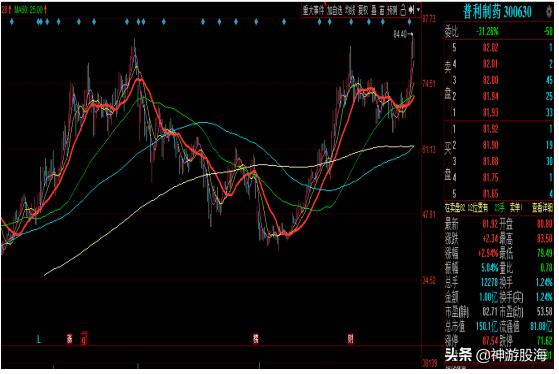The height and width of the screenshot is (374, 559).
Task: Open the 查看详细 link in order book
Action: [x=542, y=208]
